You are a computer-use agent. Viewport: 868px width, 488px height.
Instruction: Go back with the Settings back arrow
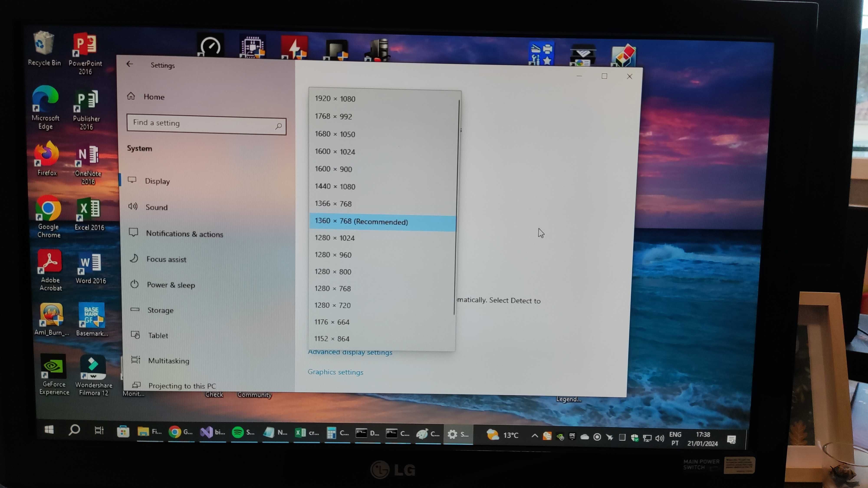click(x=130, y=64)
